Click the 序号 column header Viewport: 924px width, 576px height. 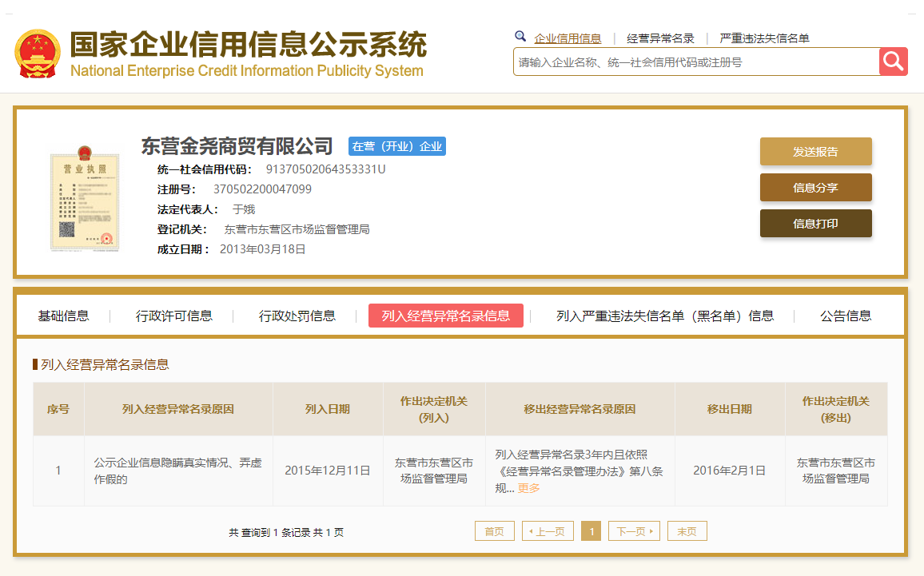[x=58, y=409]
